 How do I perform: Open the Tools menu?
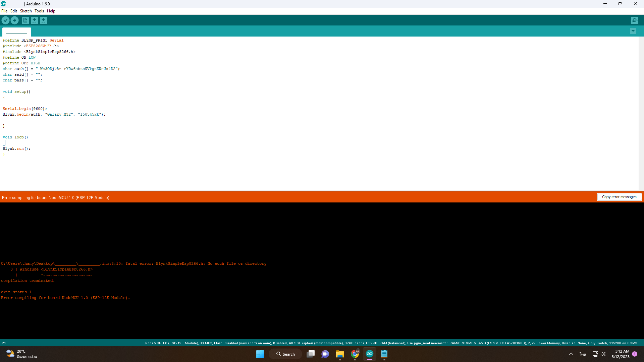[39, 11]
